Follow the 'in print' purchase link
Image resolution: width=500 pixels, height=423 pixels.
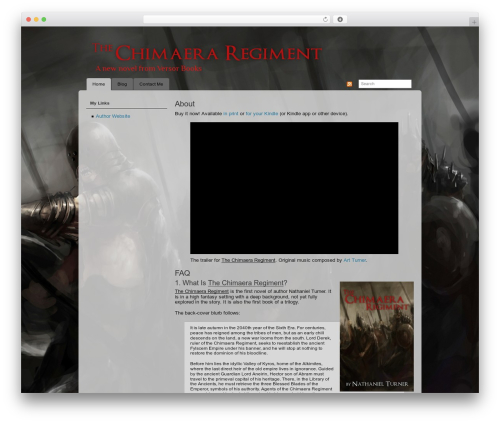[231, 114]
